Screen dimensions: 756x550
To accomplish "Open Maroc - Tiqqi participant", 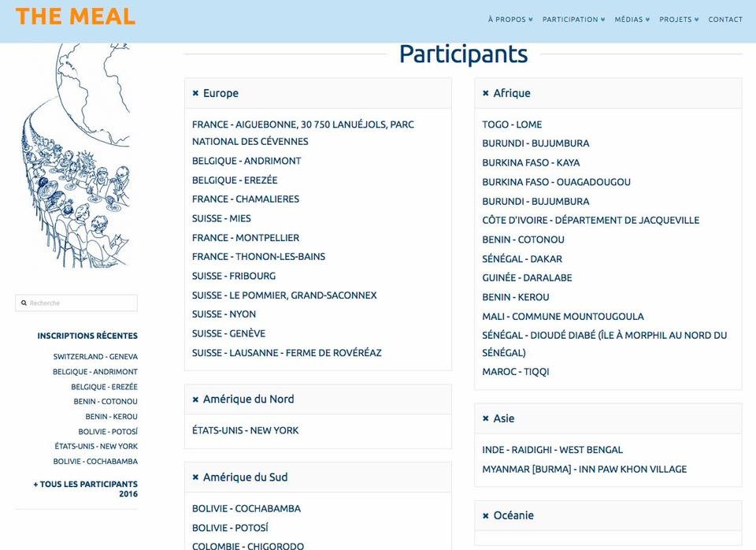I will 516,371.
